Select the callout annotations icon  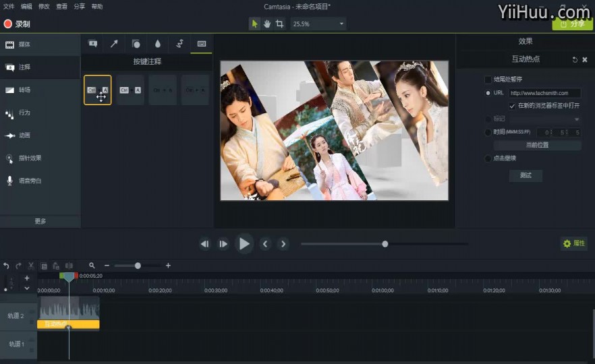tap(92, 44)
